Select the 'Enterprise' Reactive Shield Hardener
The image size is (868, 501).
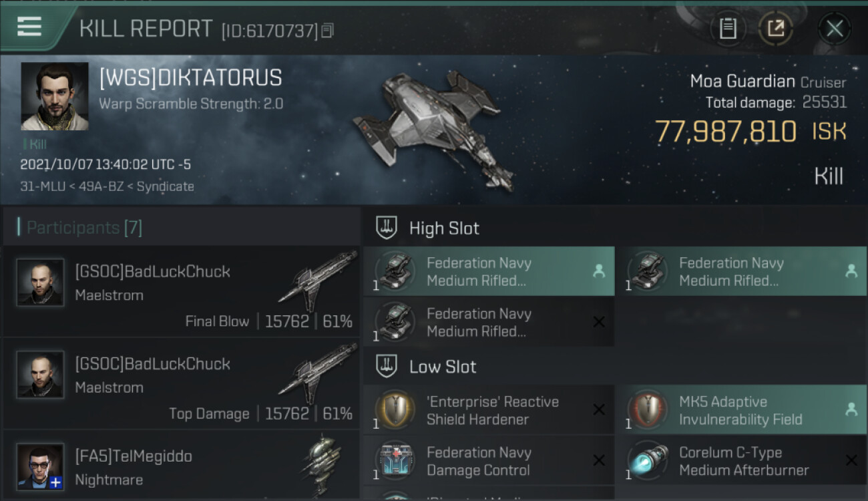pyautogui.click(x=488, y=410)
